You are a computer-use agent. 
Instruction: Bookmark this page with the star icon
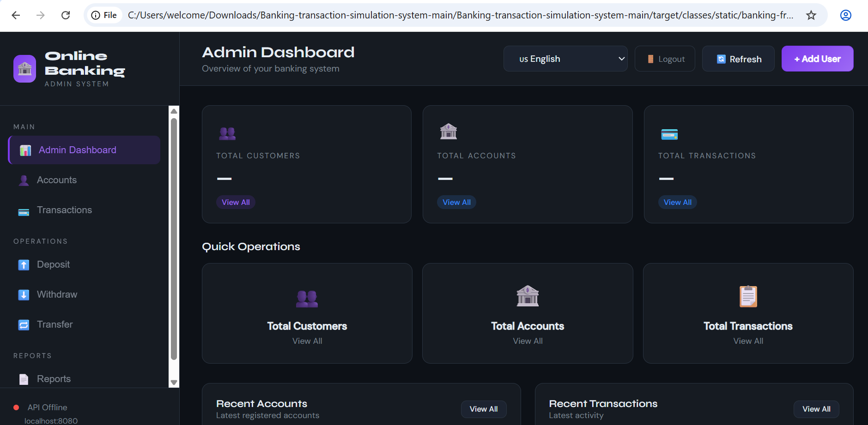pyautogui.click(x=811, y=15)
